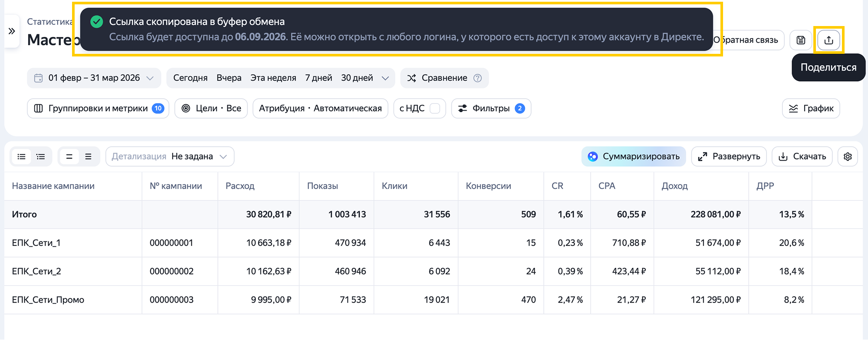Switch to flat list view icon

pos(21,157)
